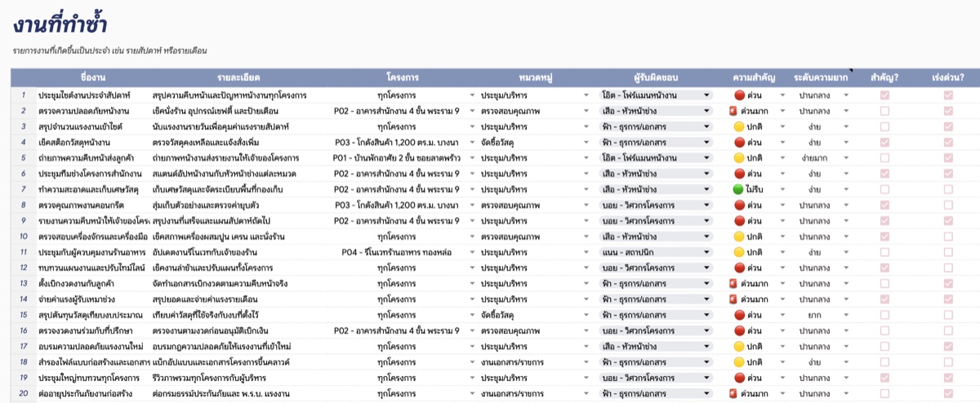This screenshot has width=980, height=403.
Task: Uncheck สำคัญ? checkbox in row 1
Action: 884,95
